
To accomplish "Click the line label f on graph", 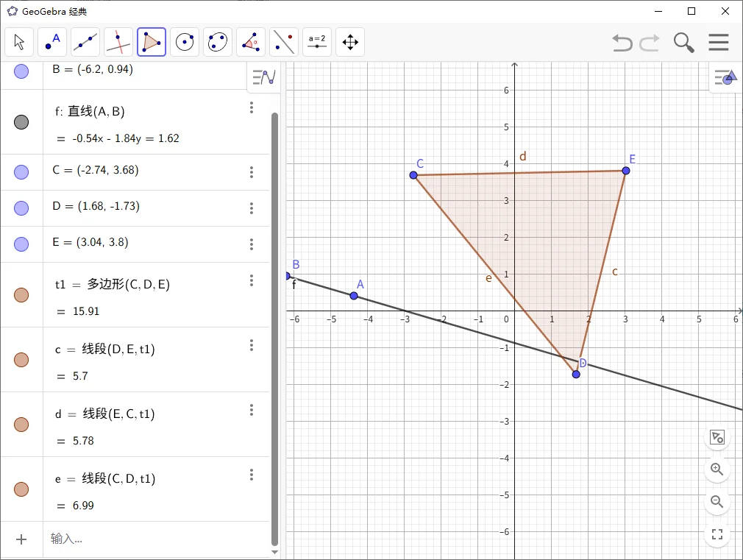I will pyautogui.click(x=294, y=285).
